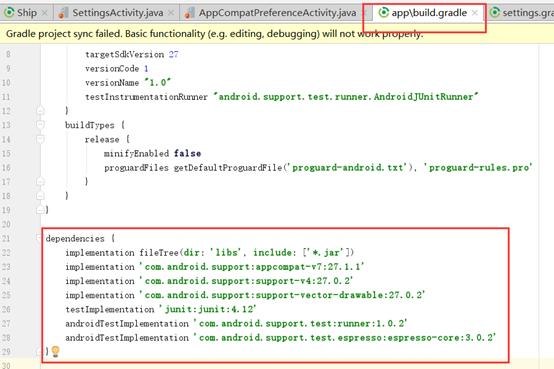
Task: Click the release keyword on line 14
Action: click(x=102, y=140)
